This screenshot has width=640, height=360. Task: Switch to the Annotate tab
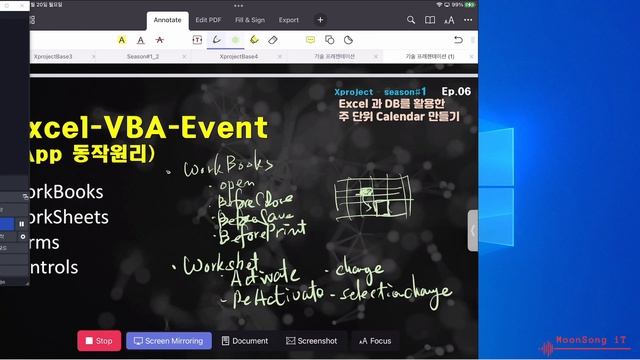[x=167, y=20]
